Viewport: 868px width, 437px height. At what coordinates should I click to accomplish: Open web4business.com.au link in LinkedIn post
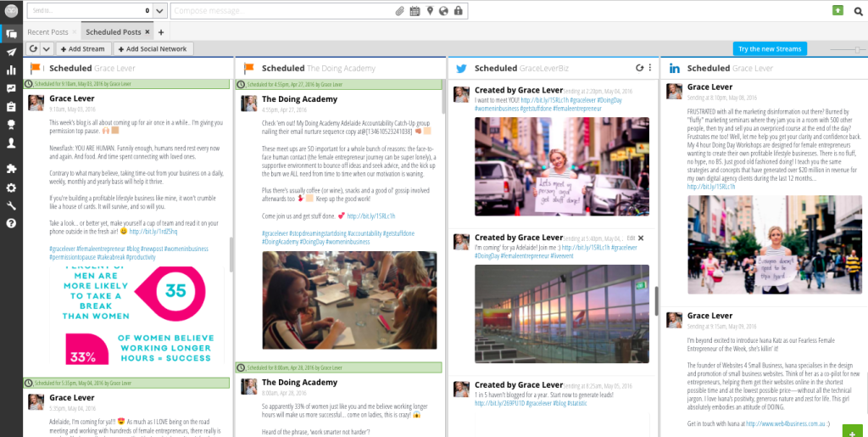coord(785,423)
